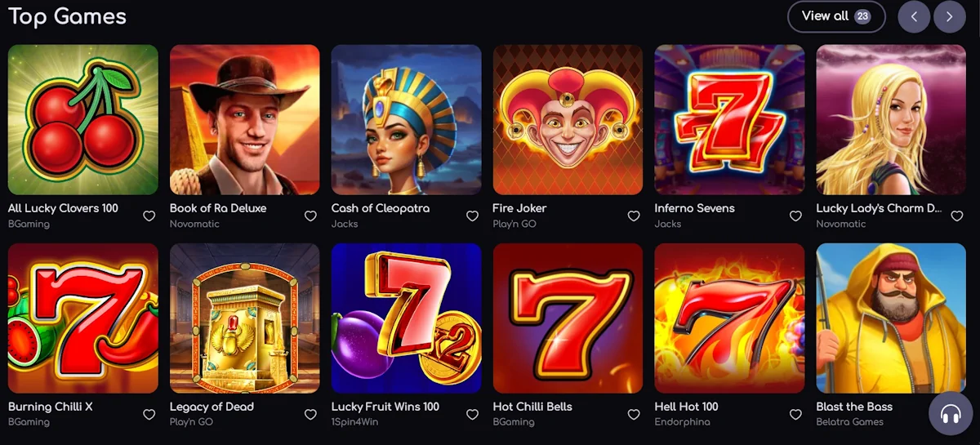Open Book of Ra Deluxe title link
This screenshot has height=445, width=980.
218,208
